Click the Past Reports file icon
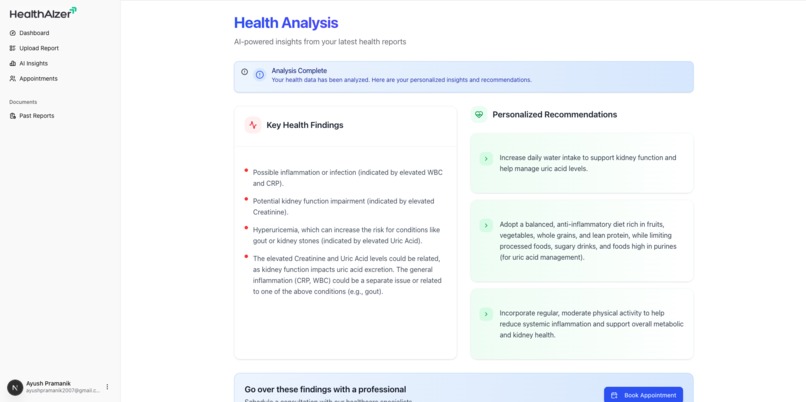 13,116
